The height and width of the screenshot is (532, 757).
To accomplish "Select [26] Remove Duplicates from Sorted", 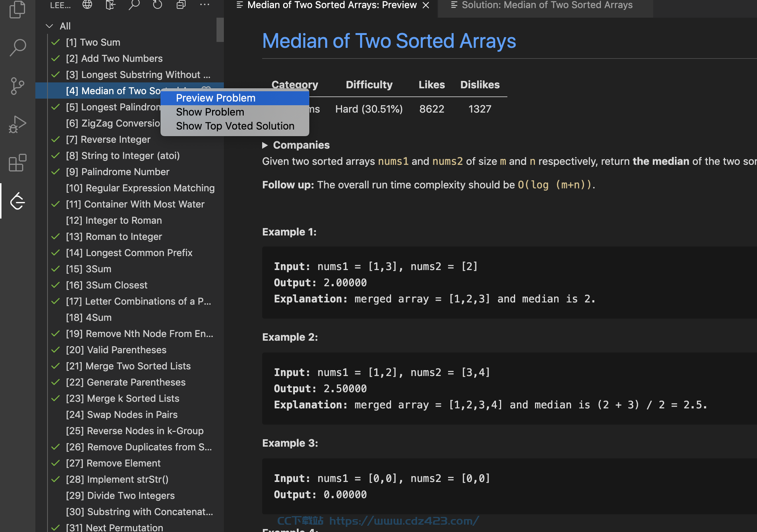I will [130, 447].
